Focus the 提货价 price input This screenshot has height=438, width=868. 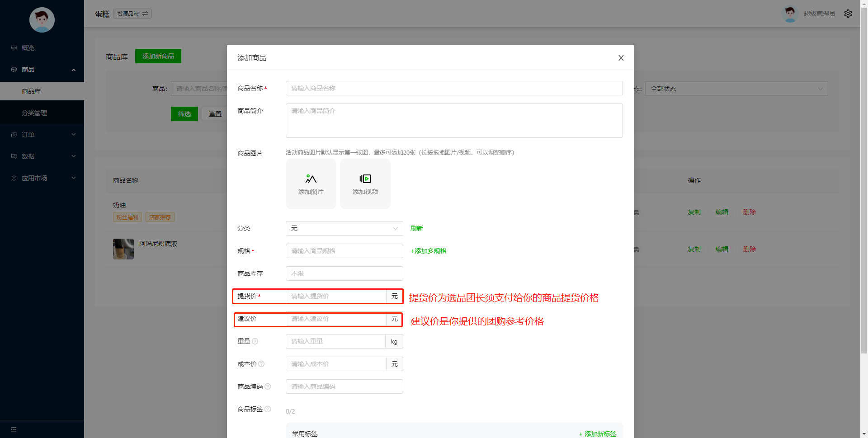click(336, 296)
